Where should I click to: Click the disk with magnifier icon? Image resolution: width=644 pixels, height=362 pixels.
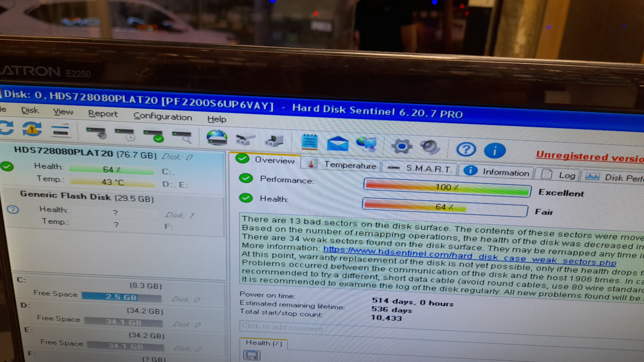pos(182,137)
